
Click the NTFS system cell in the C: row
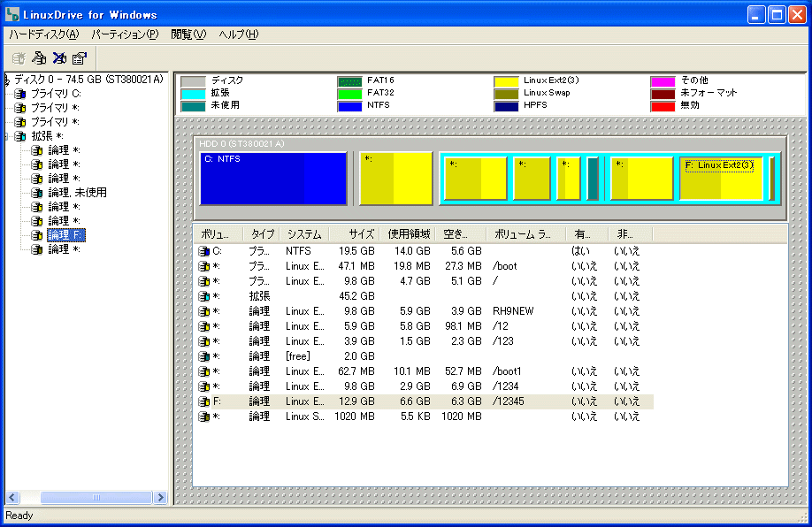click(298, 251)
